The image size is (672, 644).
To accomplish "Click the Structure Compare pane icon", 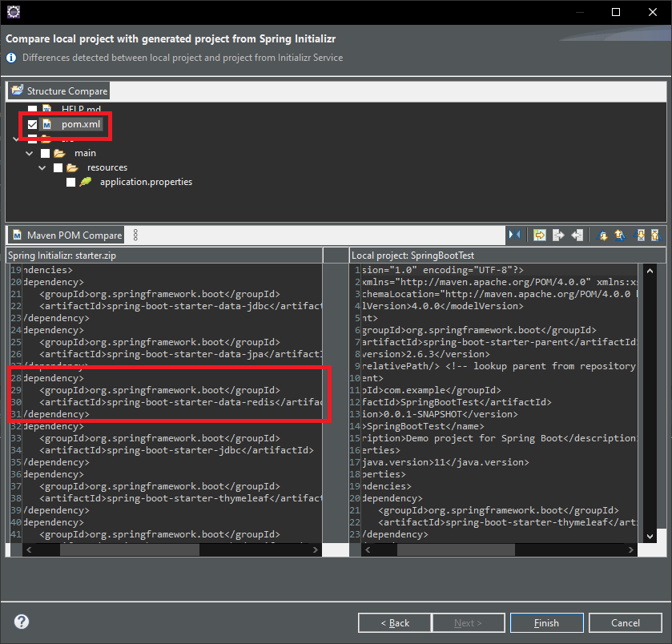I will click(x=18, y=91).
